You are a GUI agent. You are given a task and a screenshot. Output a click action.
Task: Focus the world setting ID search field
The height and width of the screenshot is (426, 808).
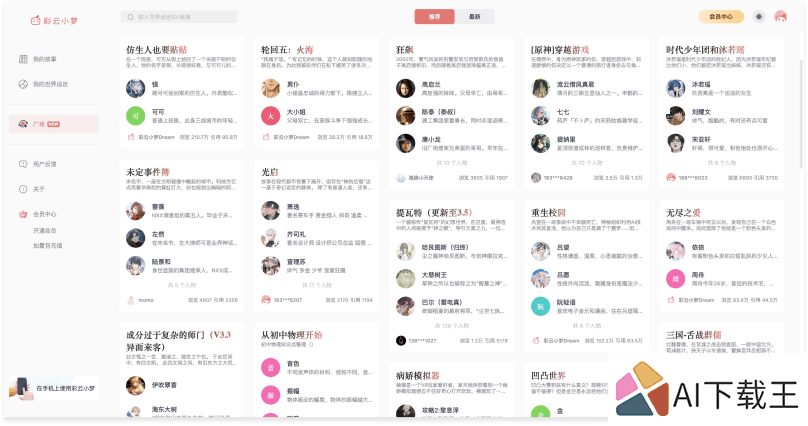click(x=179, y=17)
